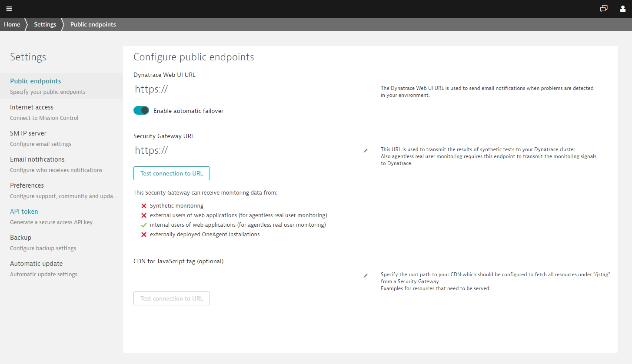This screenshot has height=364, width=632.
Task: Click the windows/dashboards icon in top bar
Action: [604, 9]
